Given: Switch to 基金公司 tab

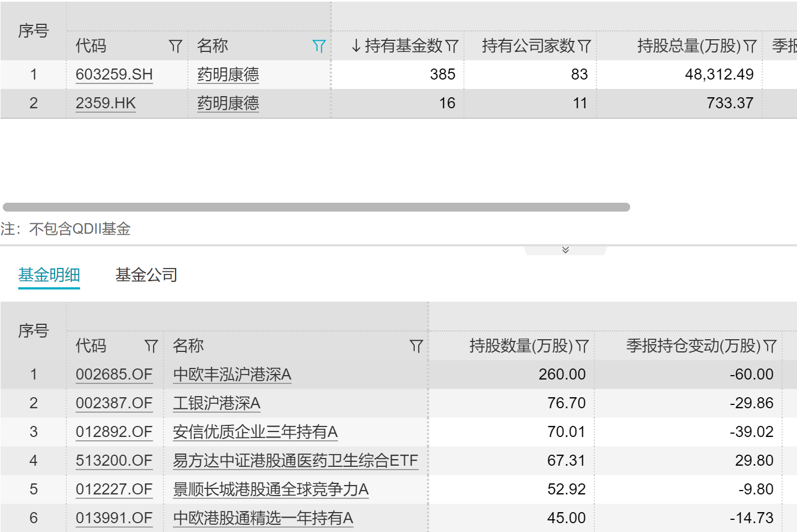Looking at the screenshot, I should [x=146, y=275].
